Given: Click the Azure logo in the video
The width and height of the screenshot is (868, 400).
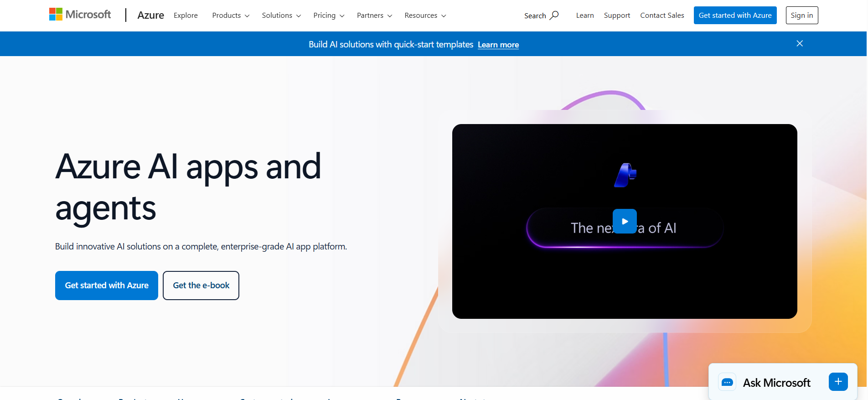Looking at the screenshot, I should (x=625, y=175).
